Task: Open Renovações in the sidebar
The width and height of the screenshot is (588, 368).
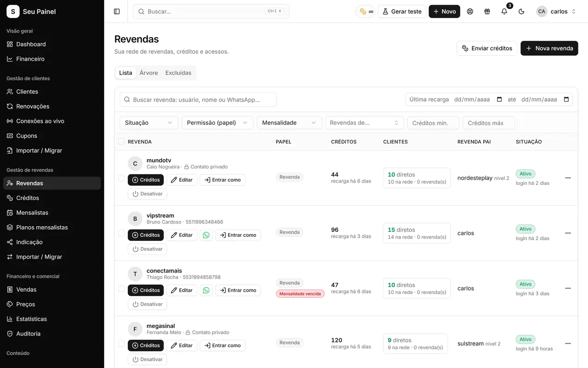Action: [x=52, y=106]
